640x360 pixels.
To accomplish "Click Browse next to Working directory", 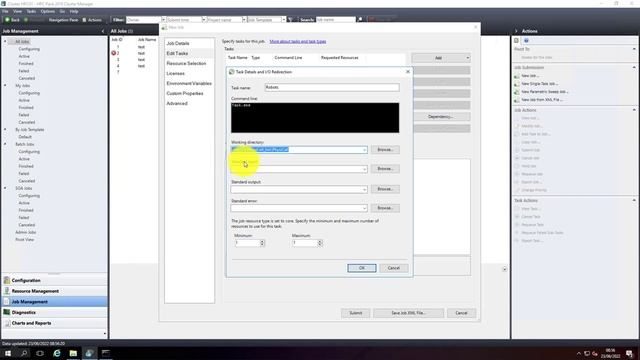I will pyautogui.click(x=385, y=150).
